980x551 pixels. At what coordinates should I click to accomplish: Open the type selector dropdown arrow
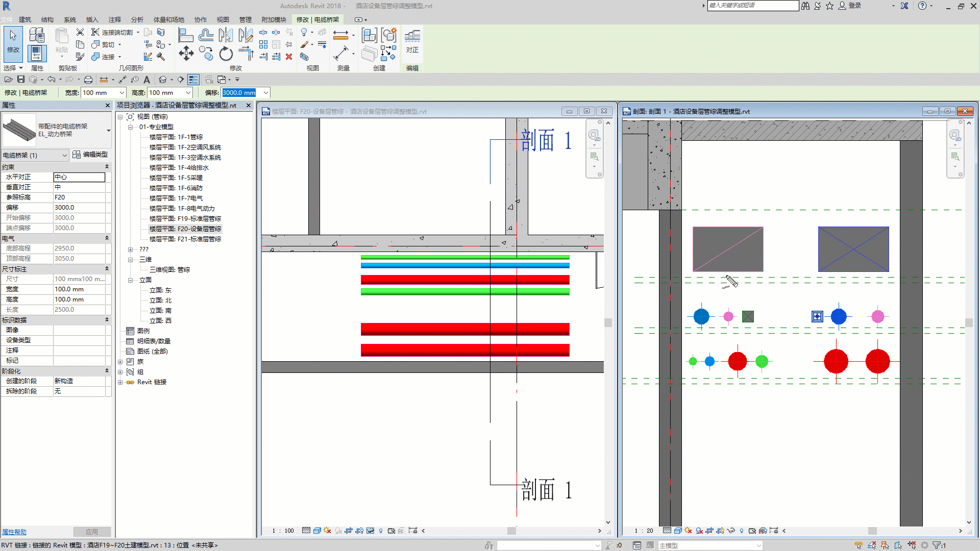[108, 131]
